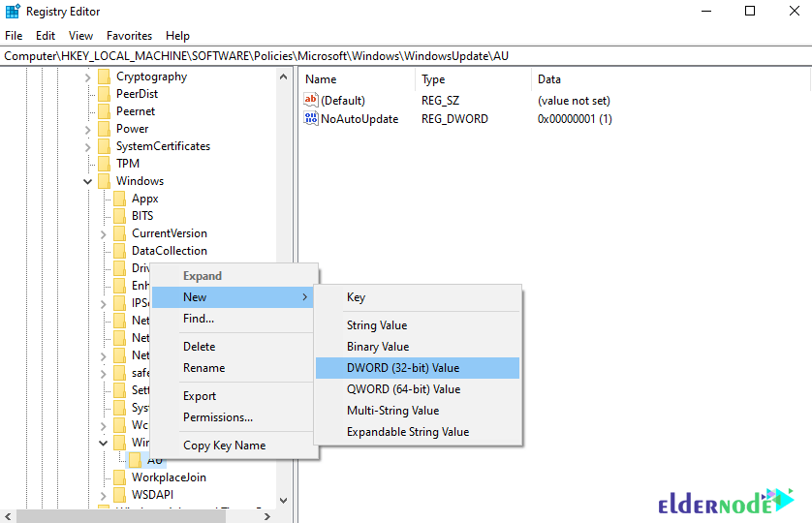The image size is (812, 523).
Task: Open the Favorites menu
Action: click(x=129, y=36)
